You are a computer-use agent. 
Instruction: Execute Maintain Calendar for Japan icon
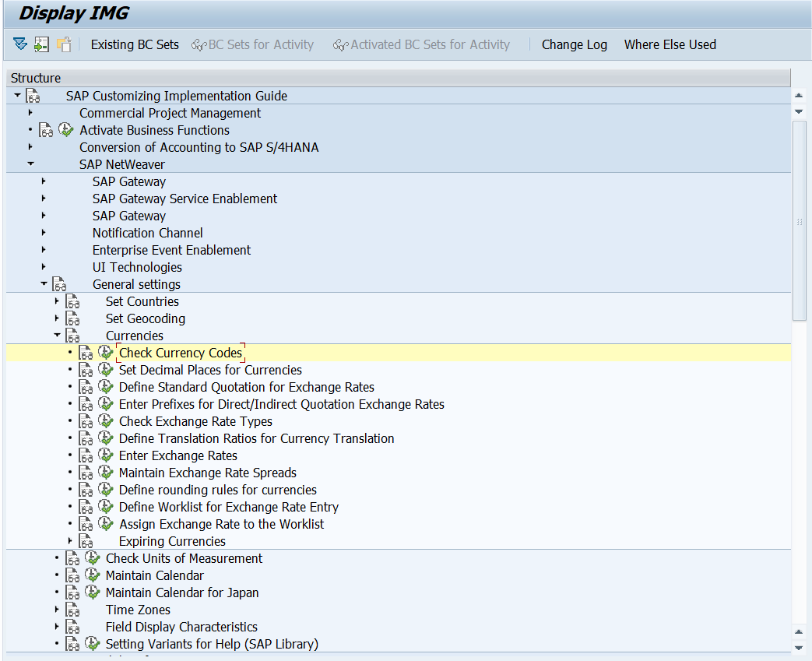(x=92, y=592)
